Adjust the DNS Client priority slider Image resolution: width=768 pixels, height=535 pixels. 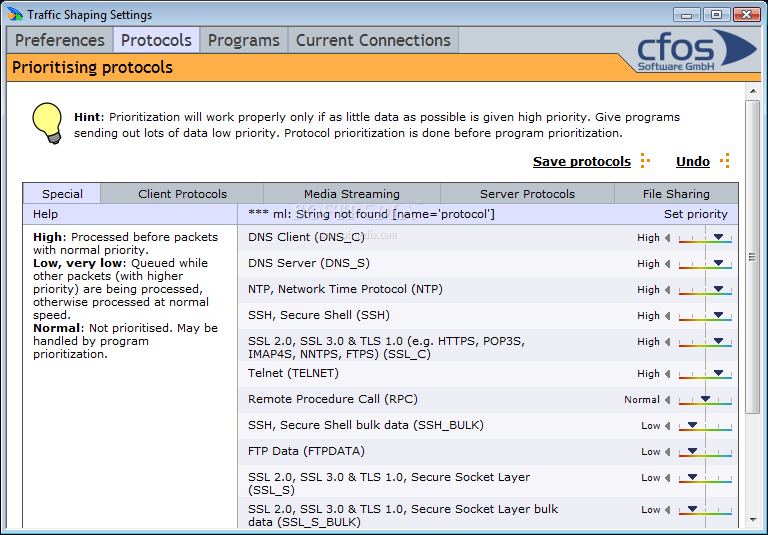tap(705, 238)
